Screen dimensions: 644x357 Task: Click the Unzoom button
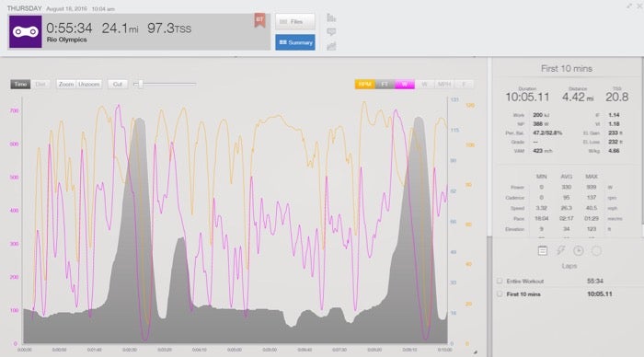coord(88,85)
